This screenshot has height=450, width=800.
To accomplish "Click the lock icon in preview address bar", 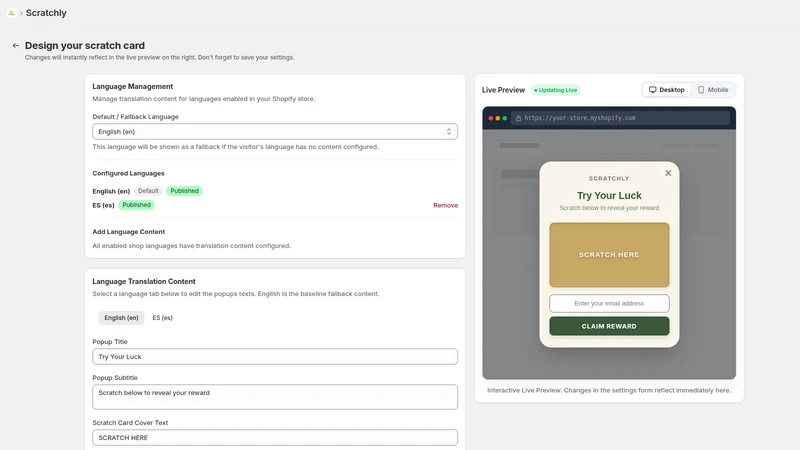I will (518, 118).
